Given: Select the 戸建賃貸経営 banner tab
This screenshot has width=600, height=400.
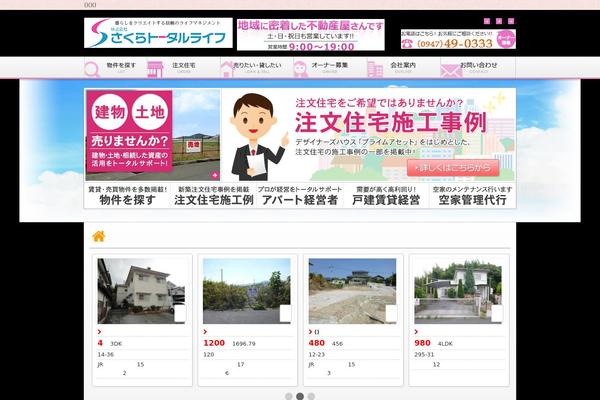Looking at the screenshot, I should point(386,196).
